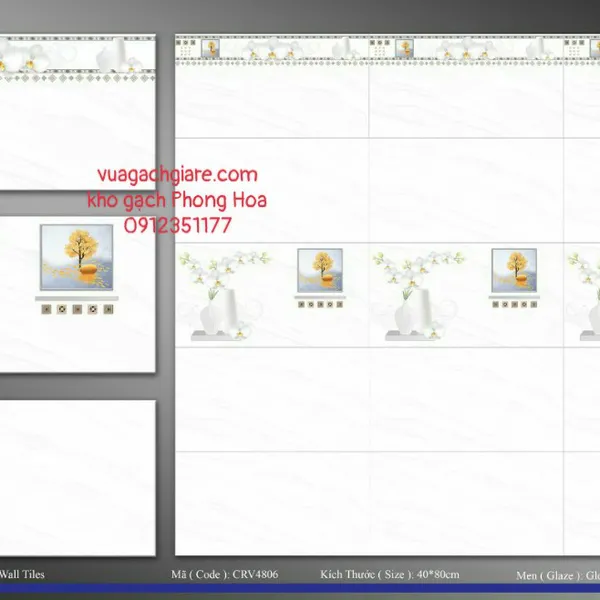The width and height of the screenshot is (600, 600).
Task: Click the vuagachgiare.com website watermark
Action: click(177, 174)
